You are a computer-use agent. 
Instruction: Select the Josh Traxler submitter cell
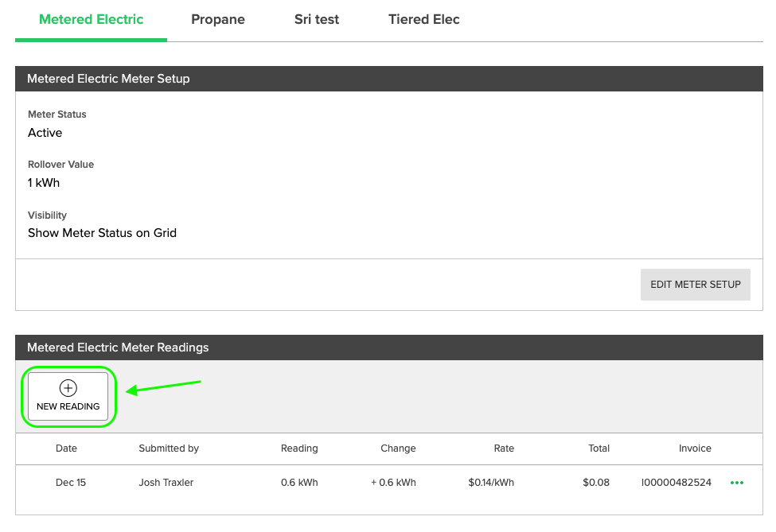tap(166, 483)
